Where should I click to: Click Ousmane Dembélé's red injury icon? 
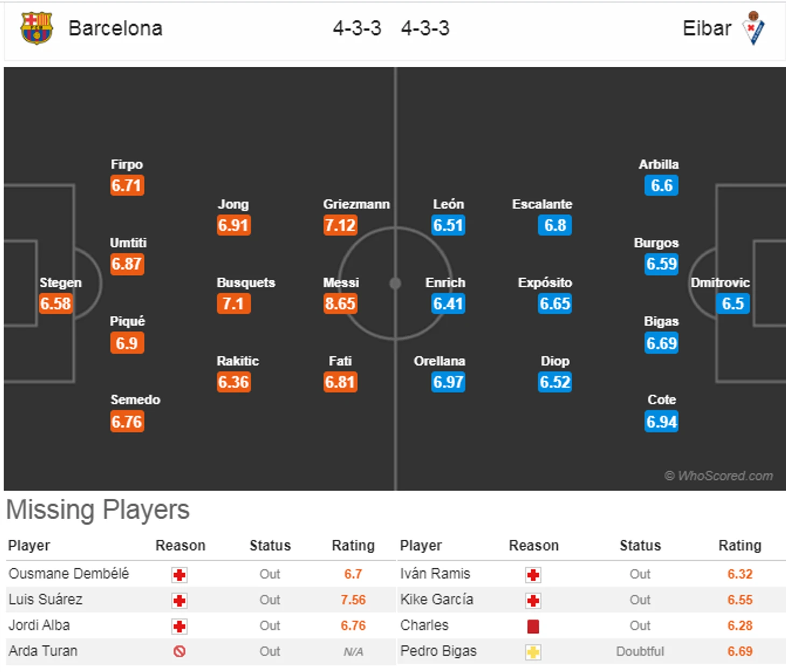[179, 575]
